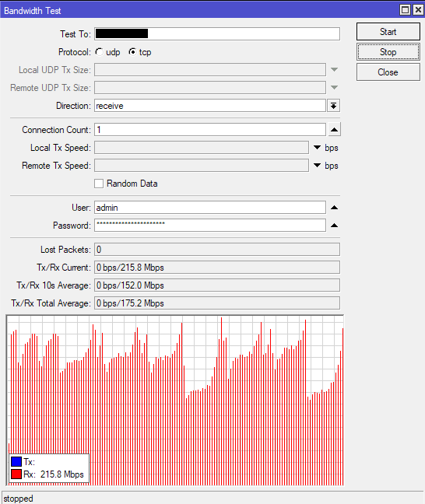Click the Remote Tx Speed input field
Screen dimensions: 425x504
click(202, 166)
